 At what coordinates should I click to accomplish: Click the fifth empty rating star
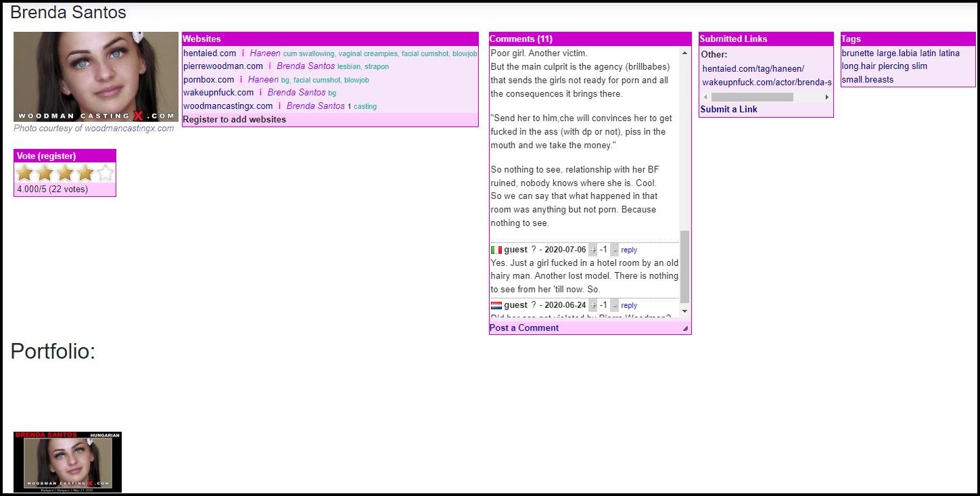tap(105, 173)
